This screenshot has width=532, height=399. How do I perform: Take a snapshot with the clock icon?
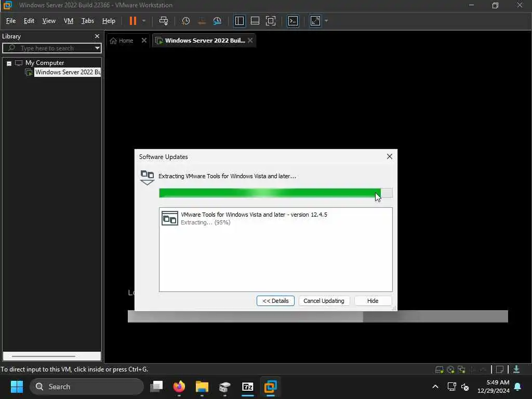(x=185, y=21)
